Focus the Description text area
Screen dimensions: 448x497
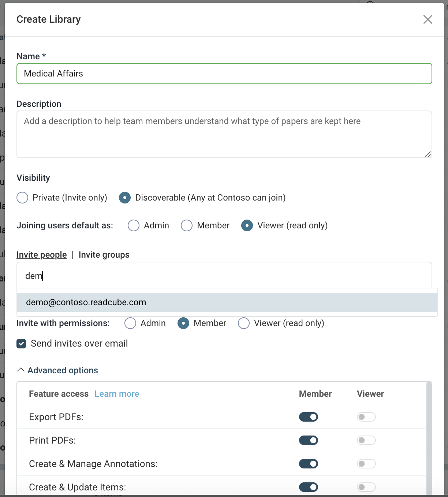click(x=224, y=134)
